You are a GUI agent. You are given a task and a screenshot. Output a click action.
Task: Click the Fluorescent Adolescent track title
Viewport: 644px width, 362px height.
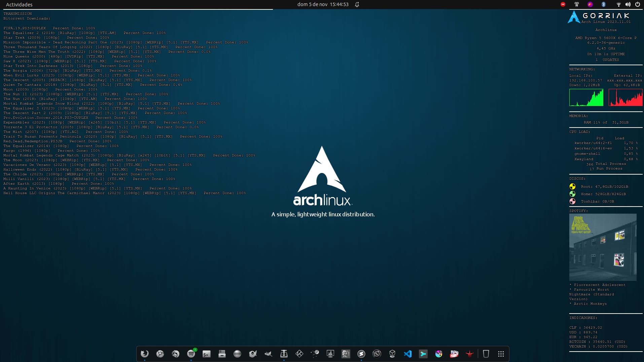(600, 285)
